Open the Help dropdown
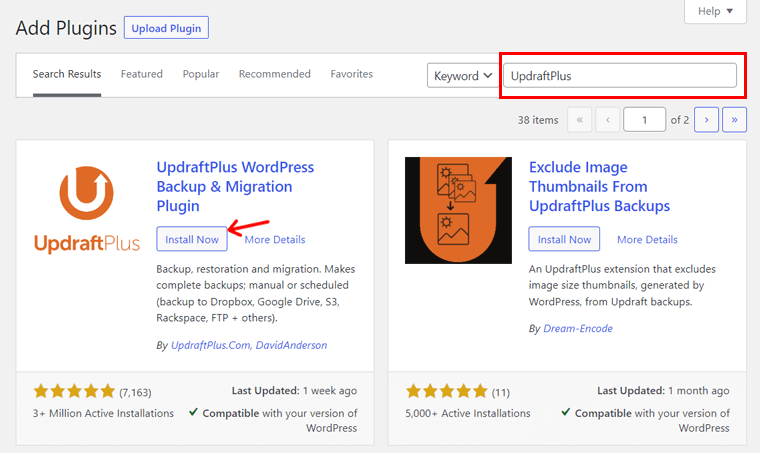 pos(715,11)
